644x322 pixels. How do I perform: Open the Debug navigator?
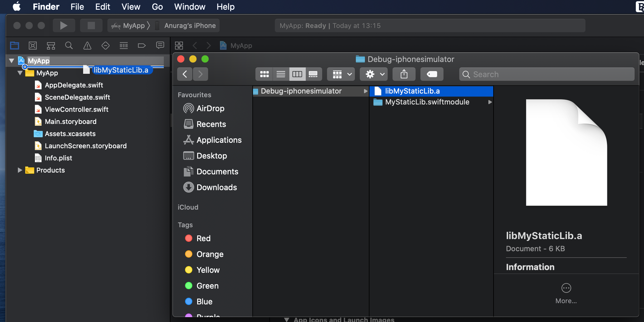click(123, 46)
